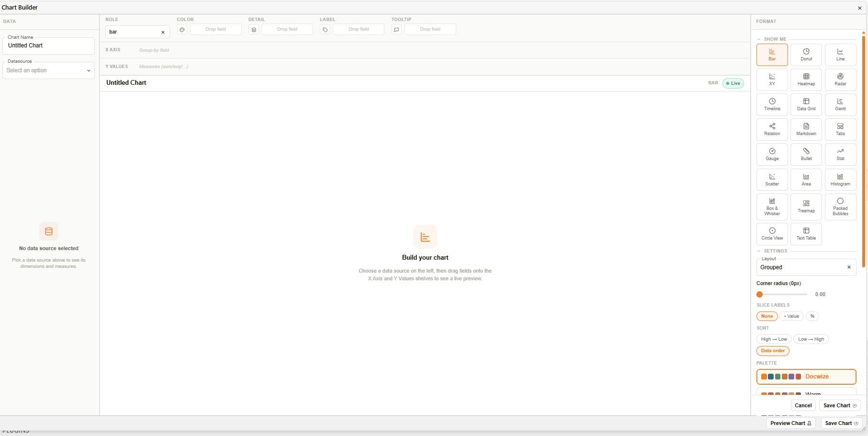Set slice labels to None
Screen dimensions: 868x436
(x=767, y=316)
